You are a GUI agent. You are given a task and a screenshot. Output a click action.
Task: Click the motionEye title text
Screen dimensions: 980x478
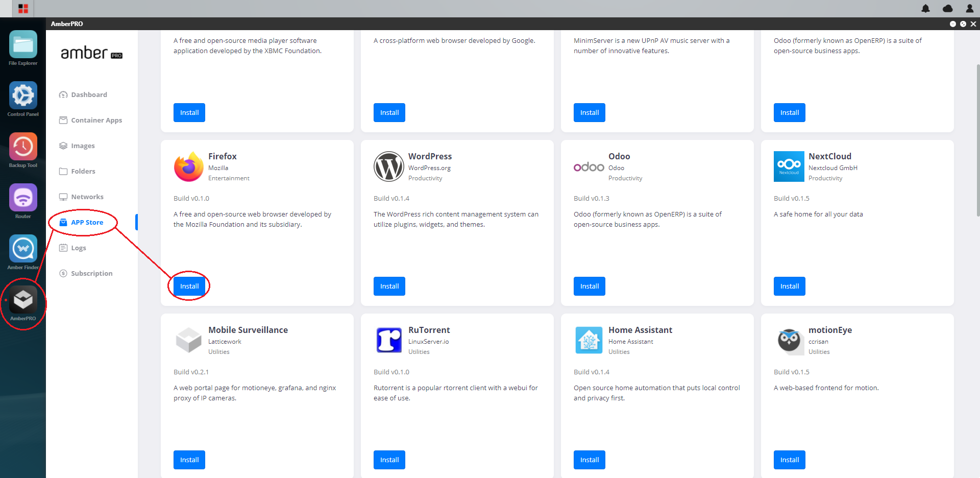[x=830, y=330]
